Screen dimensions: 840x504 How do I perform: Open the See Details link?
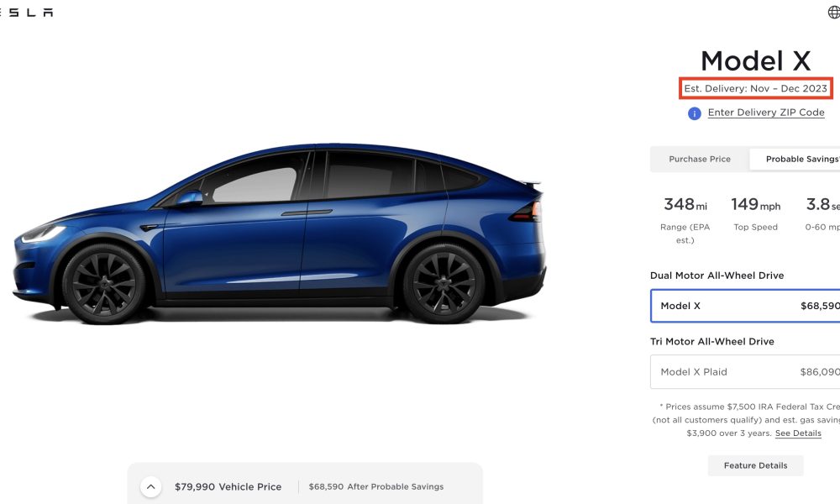click(798, 433)
